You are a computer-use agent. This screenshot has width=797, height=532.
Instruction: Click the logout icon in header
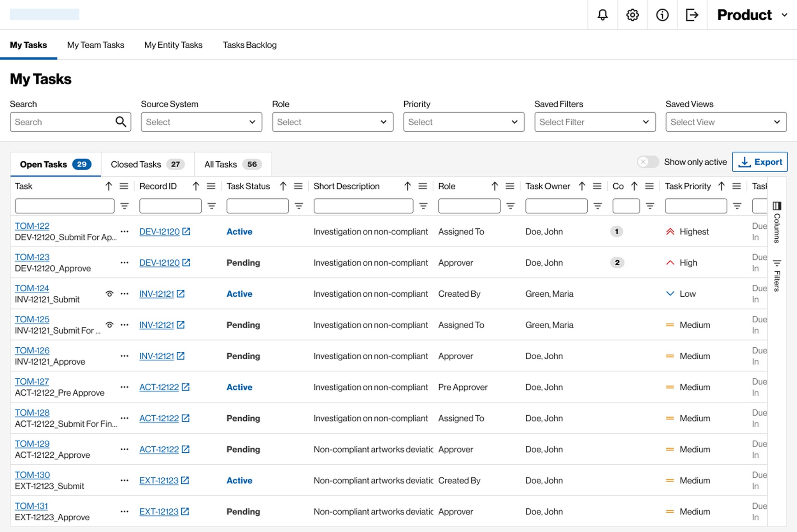[692, 15]
